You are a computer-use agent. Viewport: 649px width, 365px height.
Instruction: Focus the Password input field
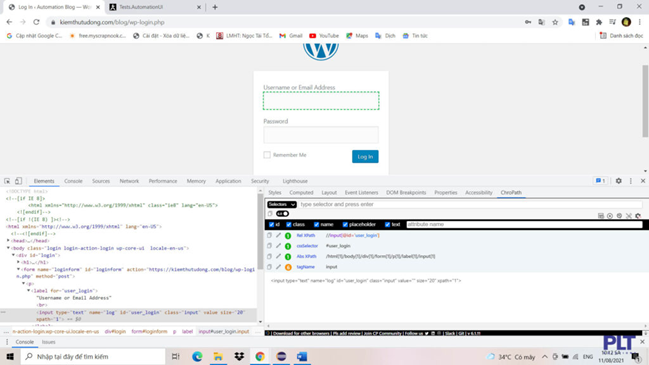pos(321,135)
